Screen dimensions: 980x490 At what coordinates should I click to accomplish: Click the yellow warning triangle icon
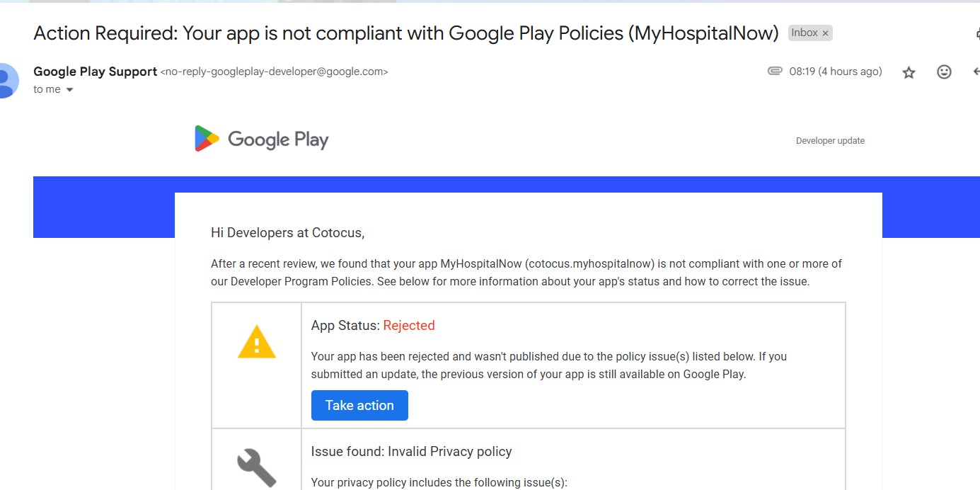pos(256,342)
